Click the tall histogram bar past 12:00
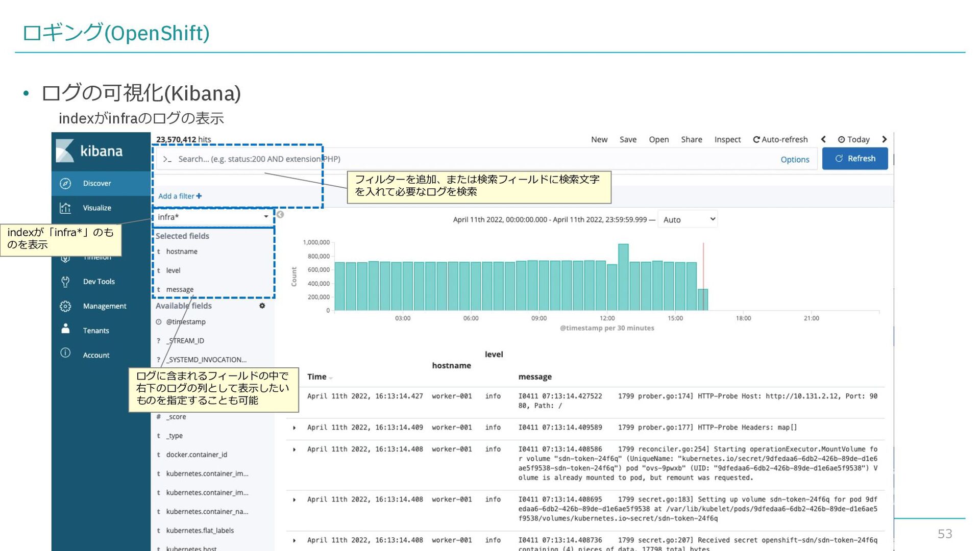Screen dimensions: 980x551 coord(623,277)
